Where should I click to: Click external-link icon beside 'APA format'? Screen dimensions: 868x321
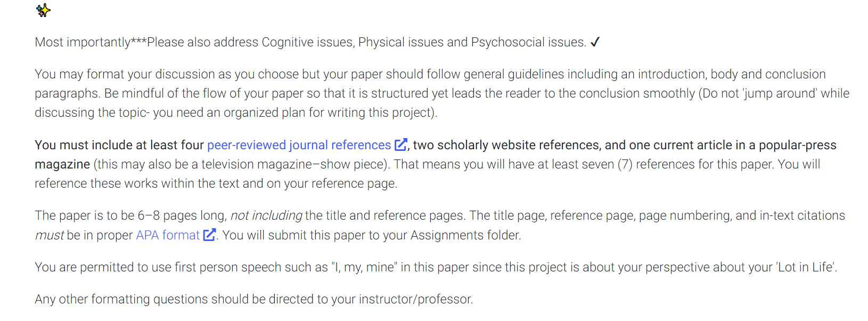pyautogui.click(x=210, y=235)
